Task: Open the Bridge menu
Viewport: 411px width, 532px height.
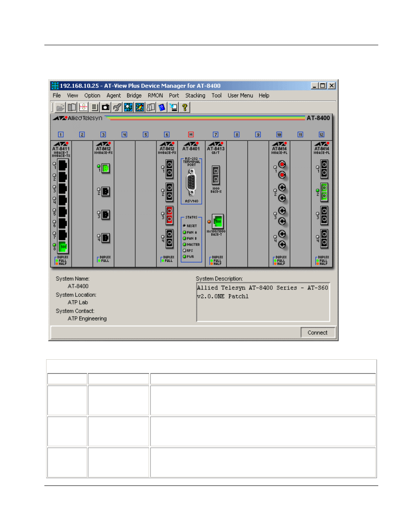Action: tap(134, 96)
